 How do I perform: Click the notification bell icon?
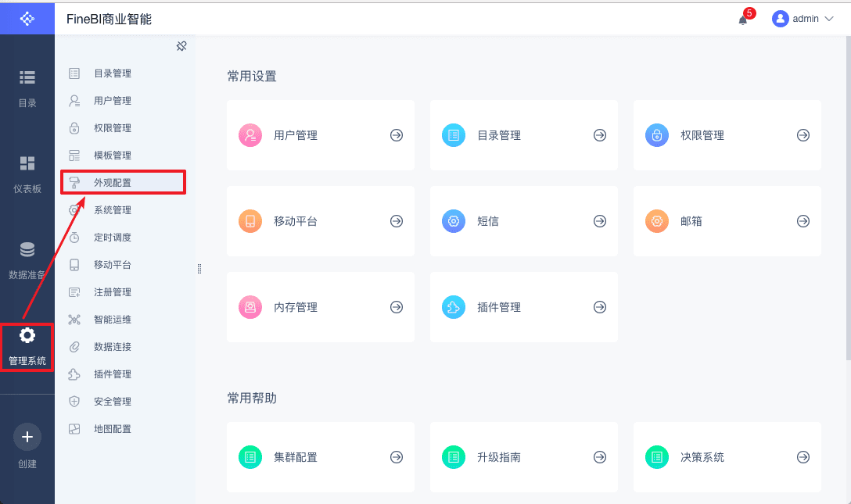743,20
